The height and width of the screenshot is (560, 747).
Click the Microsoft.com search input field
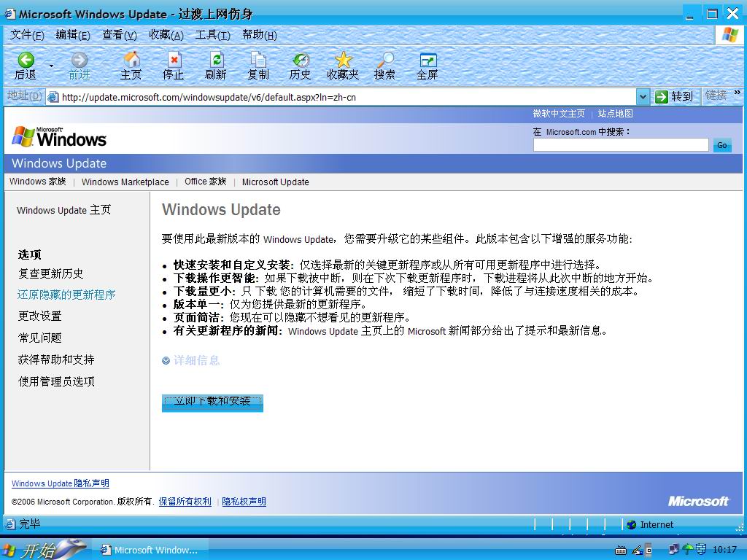(621, 145)
